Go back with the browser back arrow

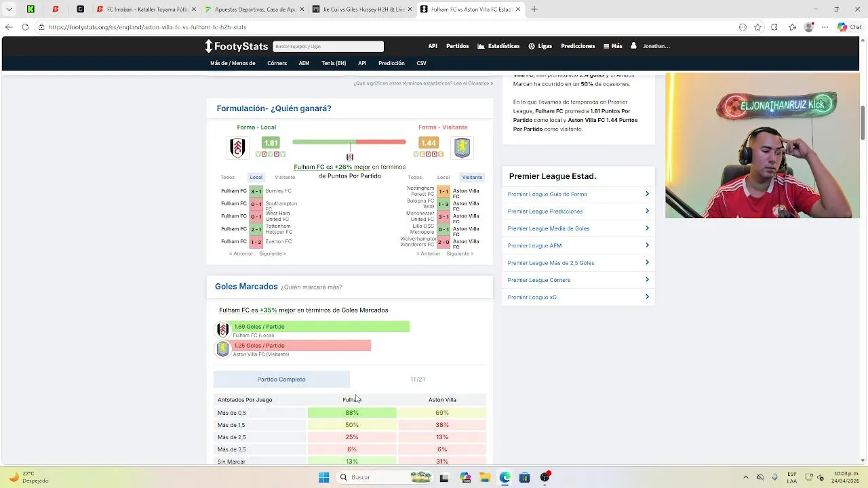(x=9, y=27)
